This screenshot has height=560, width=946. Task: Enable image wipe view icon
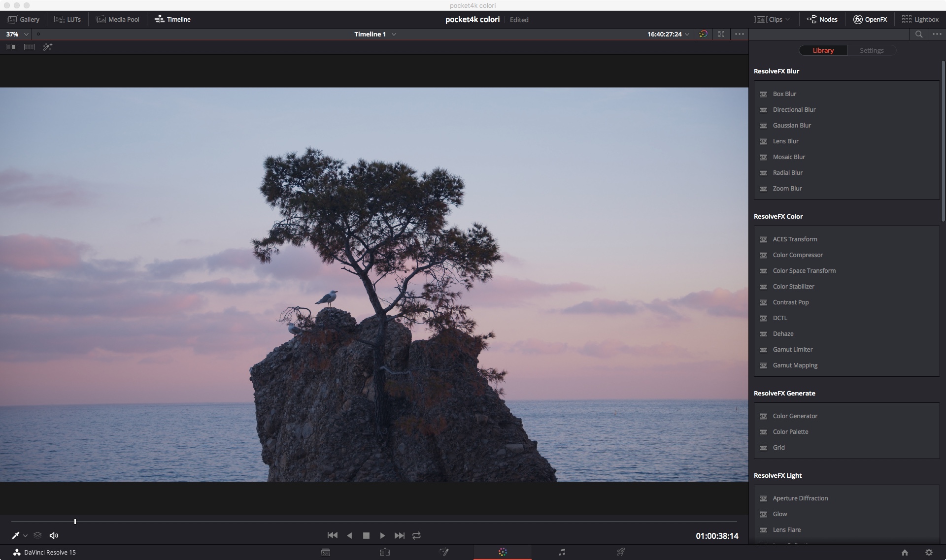coord(11,47)
